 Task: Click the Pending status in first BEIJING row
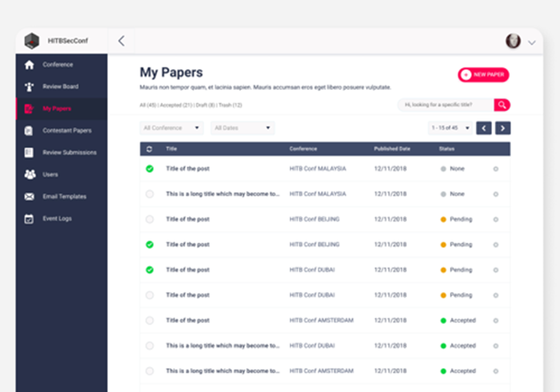click(456, 219)
